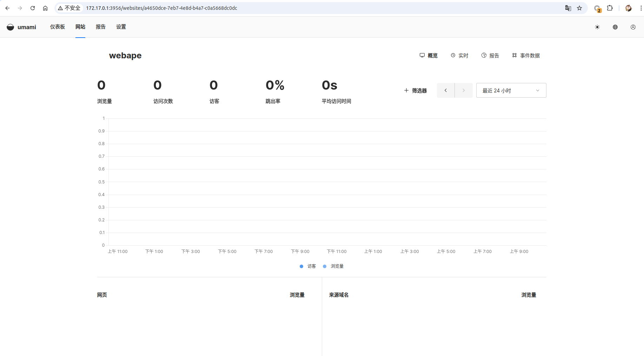Click the umami brand name
Screen dimensions: 644x356
pos(27,27)
